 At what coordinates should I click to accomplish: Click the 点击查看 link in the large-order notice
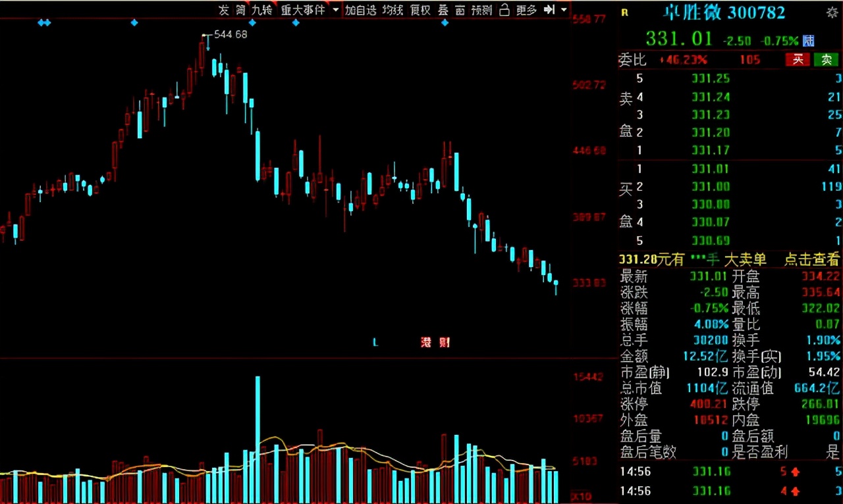click(x=811, y=260)
